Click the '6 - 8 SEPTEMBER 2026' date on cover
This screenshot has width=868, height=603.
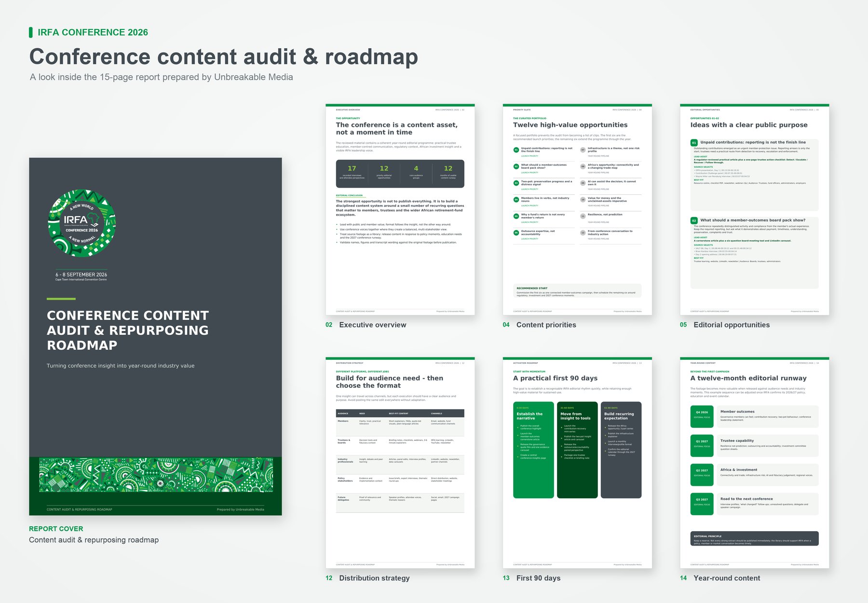(81, 274)
